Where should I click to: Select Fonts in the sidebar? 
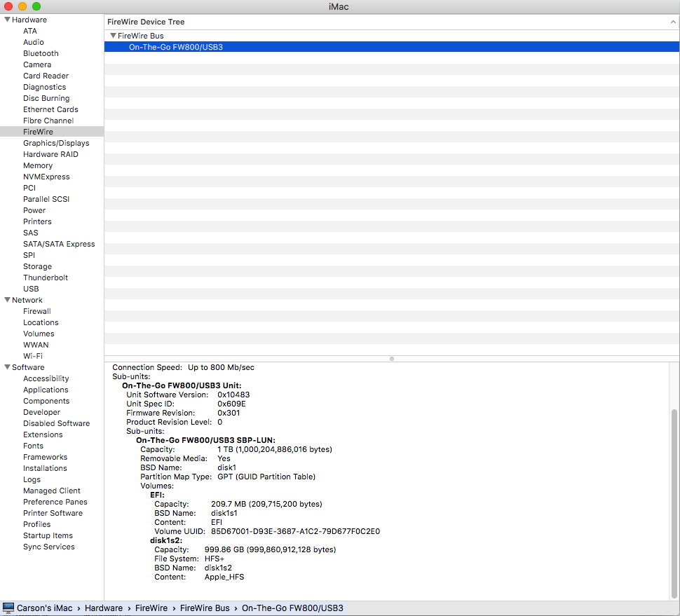click(34, 446)
